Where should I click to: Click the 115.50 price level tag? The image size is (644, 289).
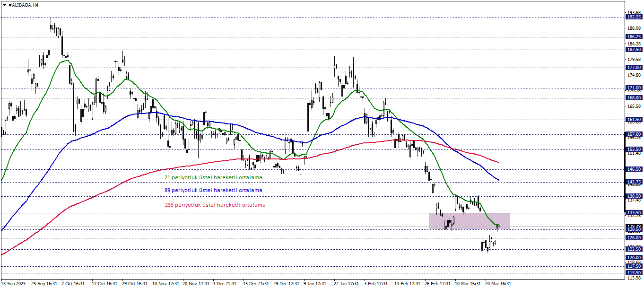(x=634, y=273)
